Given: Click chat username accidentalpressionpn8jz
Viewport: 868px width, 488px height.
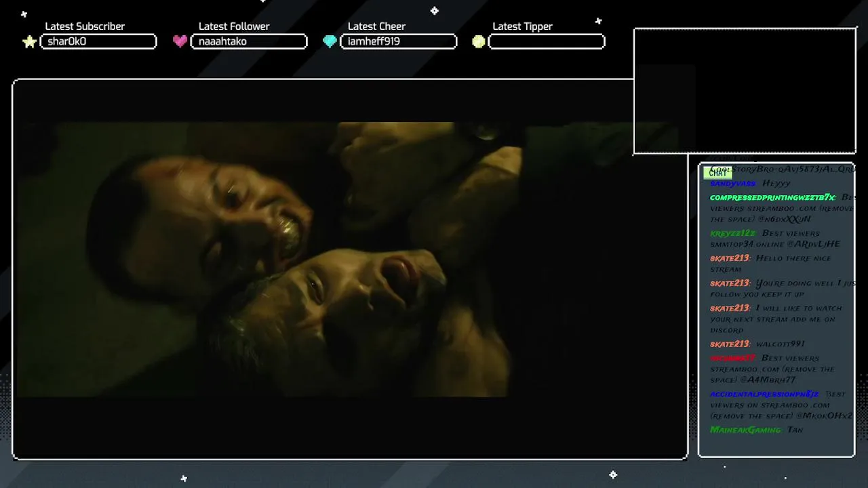Looking at the screenshot, I should [x=764, y=394].
